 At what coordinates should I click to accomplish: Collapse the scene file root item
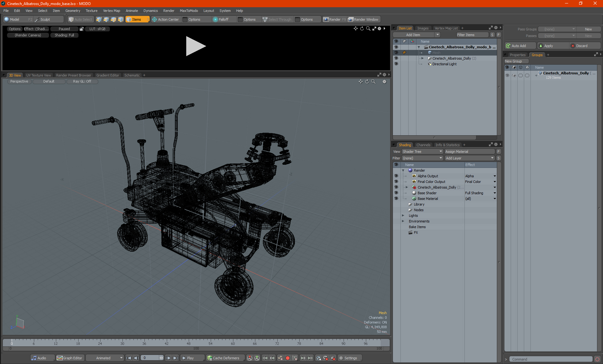(419, 47)
